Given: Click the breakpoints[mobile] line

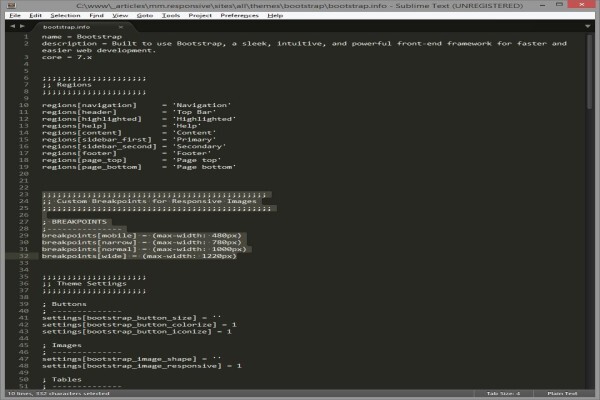Looking at the screenshot, I should tap(142, 236).
